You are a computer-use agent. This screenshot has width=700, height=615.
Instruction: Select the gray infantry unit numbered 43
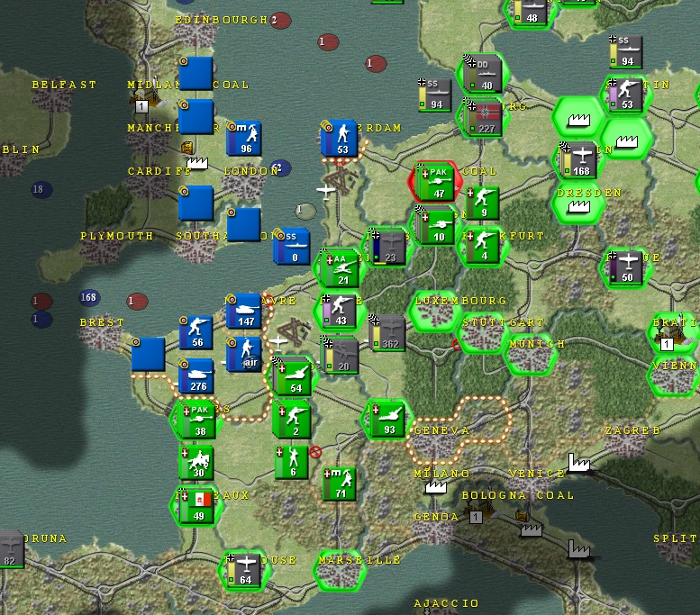(340, 311)
